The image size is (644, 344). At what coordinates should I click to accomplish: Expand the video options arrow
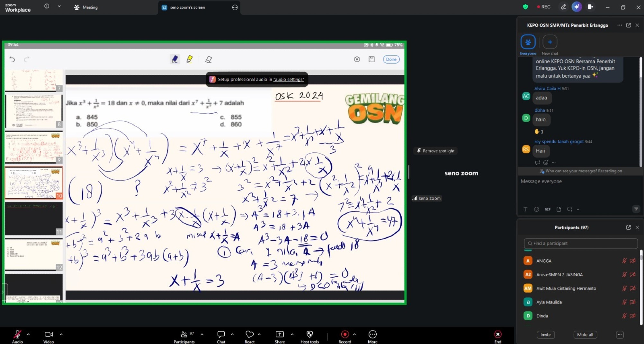point(61,334)
